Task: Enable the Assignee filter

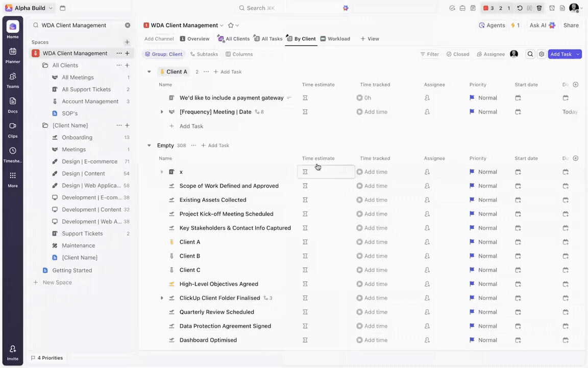Action: point(491,54)
